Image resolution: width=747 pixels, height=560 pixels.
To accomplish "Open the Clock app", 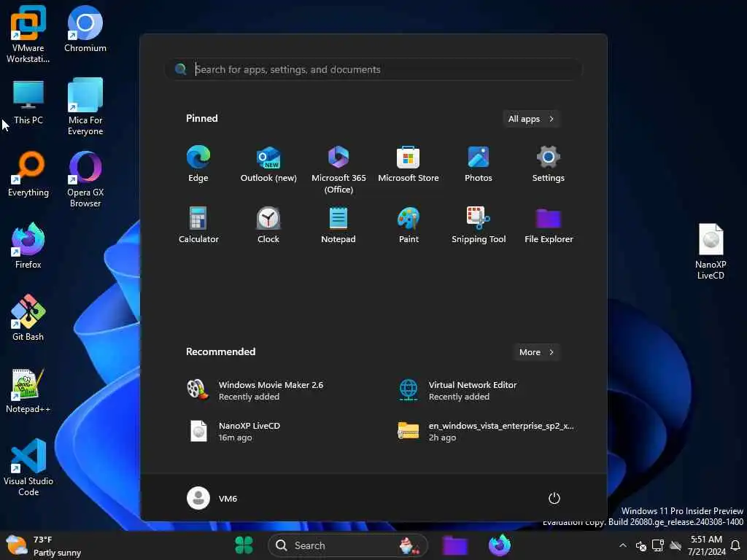I will click(x=268, y=225).
